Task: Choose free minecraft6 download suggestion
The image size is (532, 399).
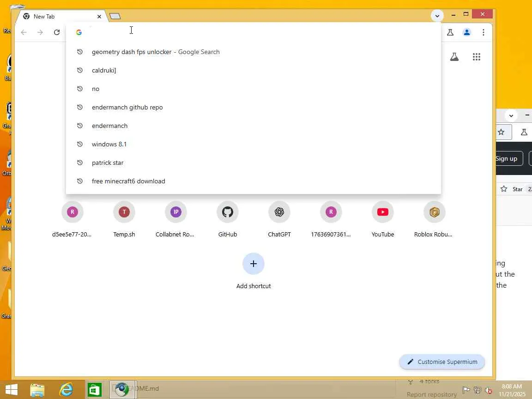Action: (x=254, y=181)
